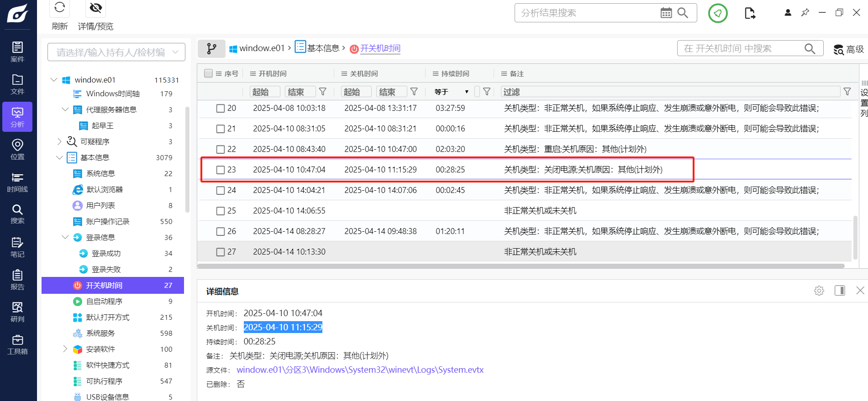Click the magnifier in the analysis results search

pyautogui.click(x=683, y=13)
